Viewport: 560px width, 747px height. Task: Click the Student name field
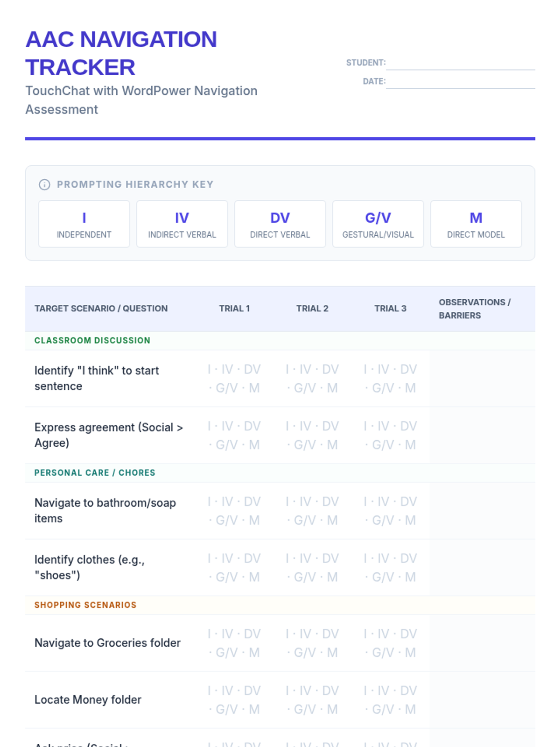click(460, 63)
